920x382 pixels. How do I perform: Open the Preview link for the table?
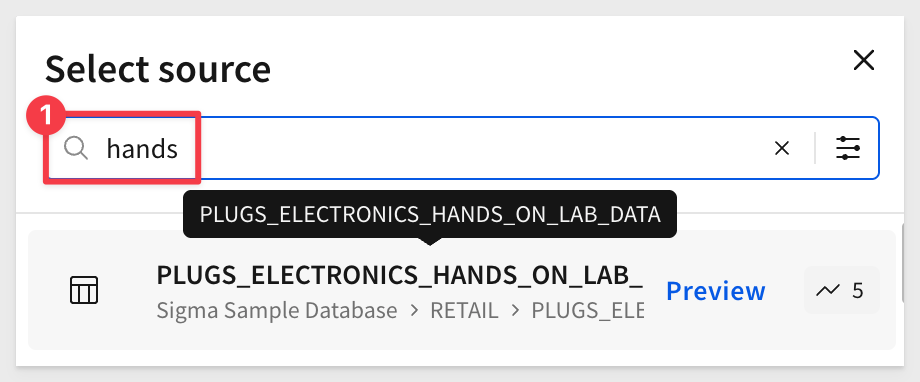(x=716, y=290)
